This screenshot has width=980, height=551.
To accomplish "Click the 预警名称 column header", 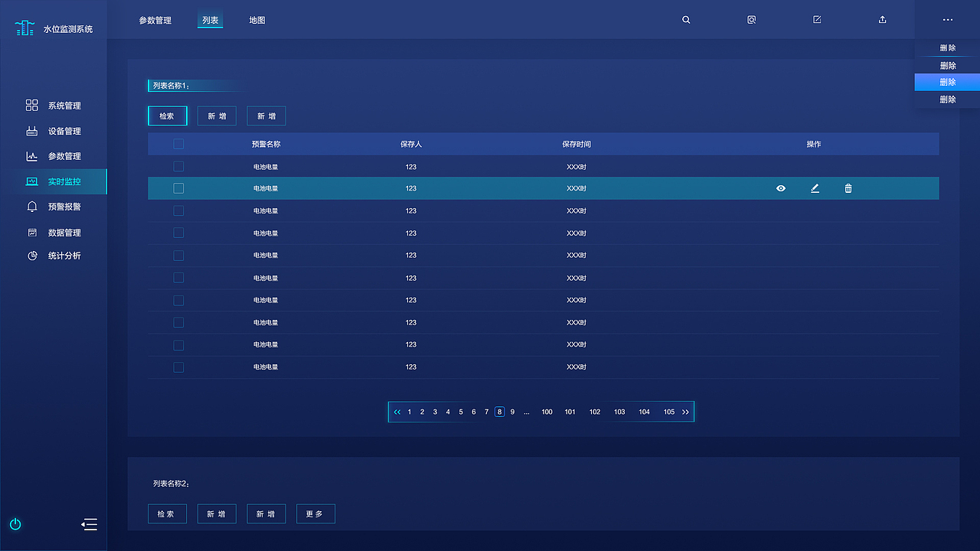I will tap(266, 144).
